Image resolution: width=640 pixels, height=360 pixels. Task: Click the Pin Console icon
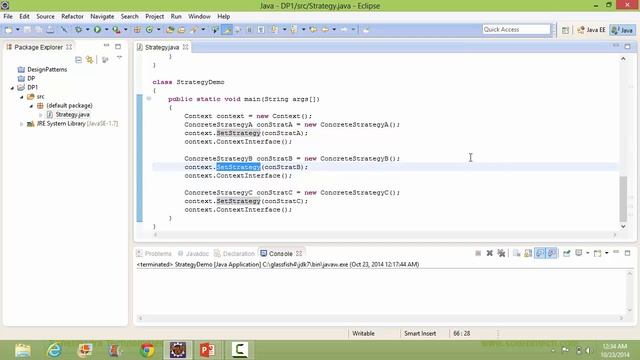(567, 253)
